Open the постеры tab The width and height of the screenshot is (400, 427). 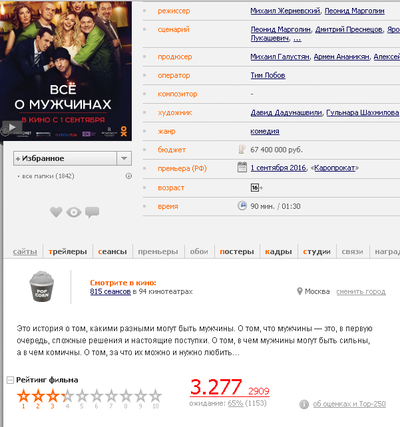(237, 252)
